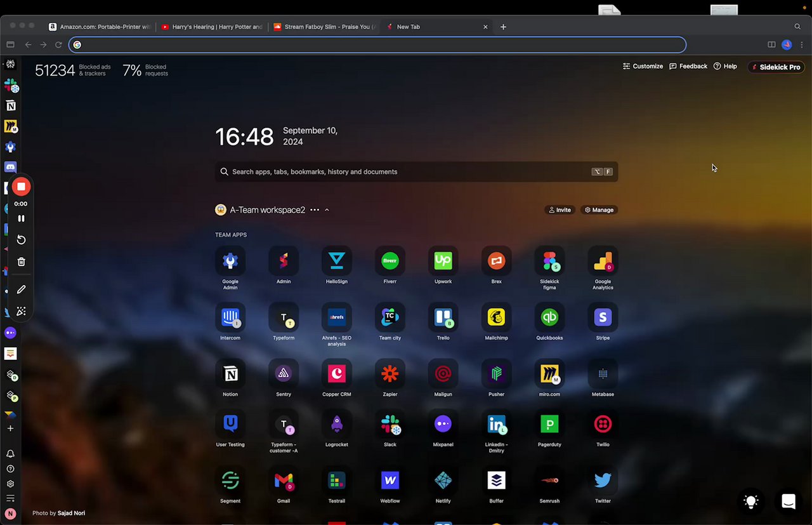Open the Trello app
The height and width of the screenshot is (525, 812).
point(443,317)
